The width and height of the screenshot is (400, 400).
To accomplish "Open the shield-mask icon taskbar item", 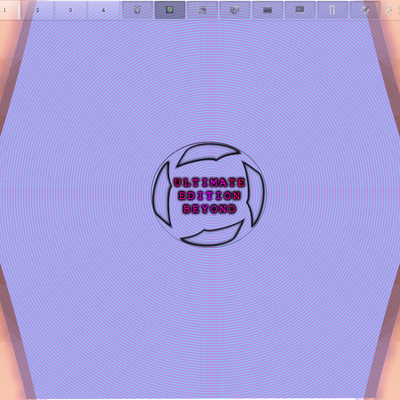I will (137, 10).
